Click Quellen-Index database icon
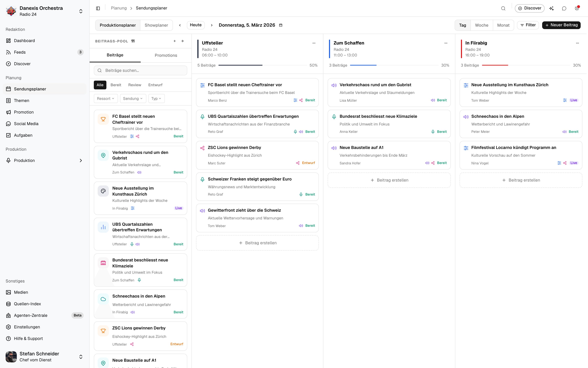Viewport: 588px width, 368px height. [x=9, y=304]
